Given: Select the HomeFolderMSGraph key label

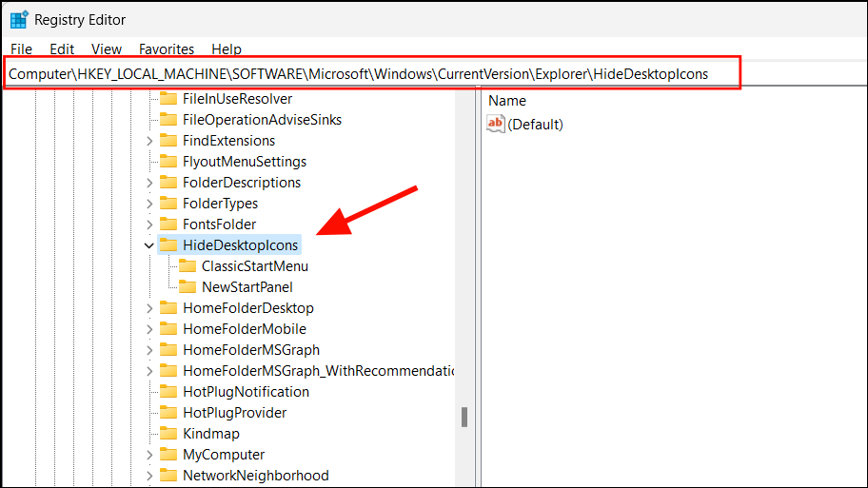Looking at the screenshot, I should (x=251, y=350).
